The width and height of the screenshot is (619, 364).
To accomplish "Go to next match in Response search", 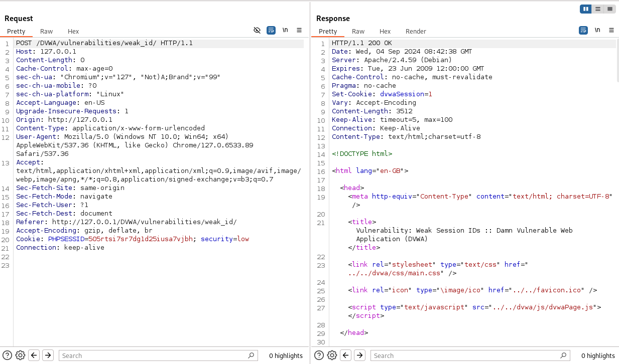I will point(359,355).
